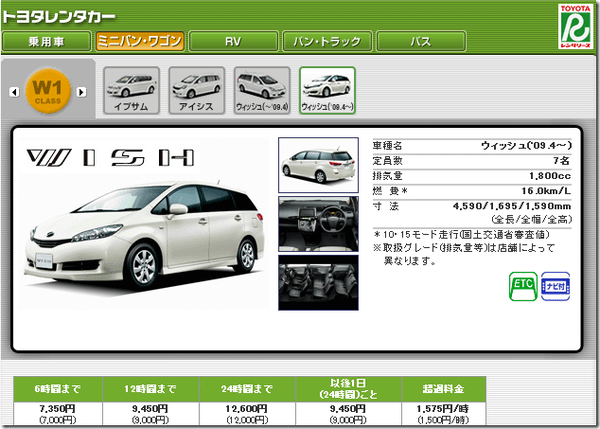Open the バン・トラック tab
Screen dimensions: 600x429
tap(327, 41)
